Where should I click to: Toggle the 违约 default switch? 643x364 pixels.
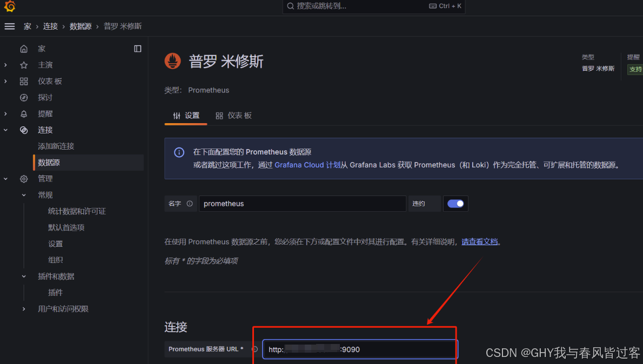point(455,204)
